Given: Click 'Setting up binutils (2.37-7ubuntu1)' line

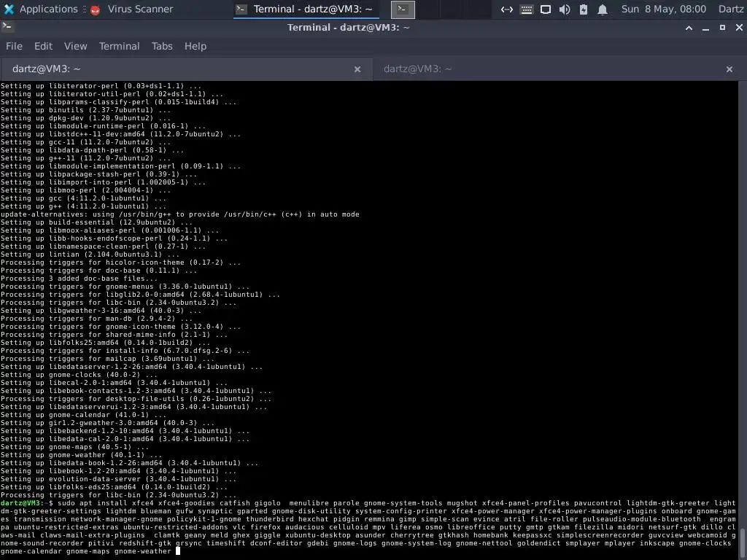Looking at the screenshot, I should pyautogui.click(x=85, y=110).
